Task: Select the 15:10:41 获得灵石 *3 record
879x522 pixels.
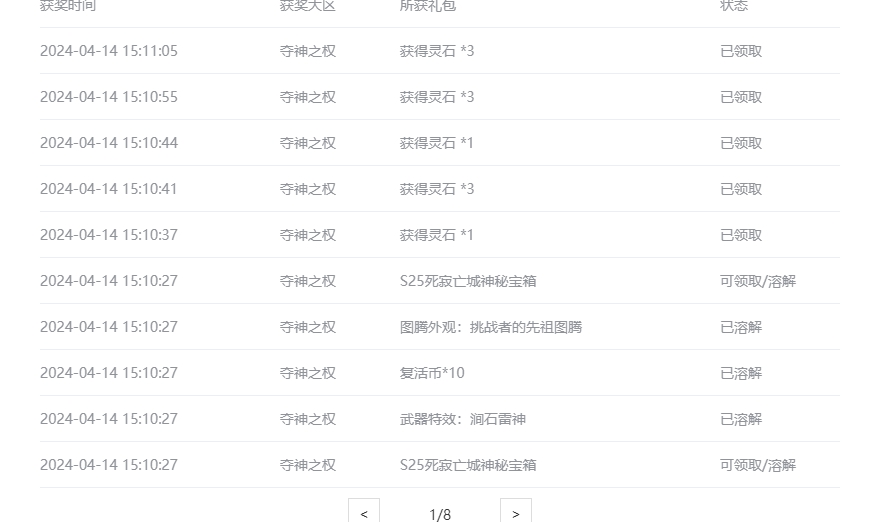Action: 440,189
